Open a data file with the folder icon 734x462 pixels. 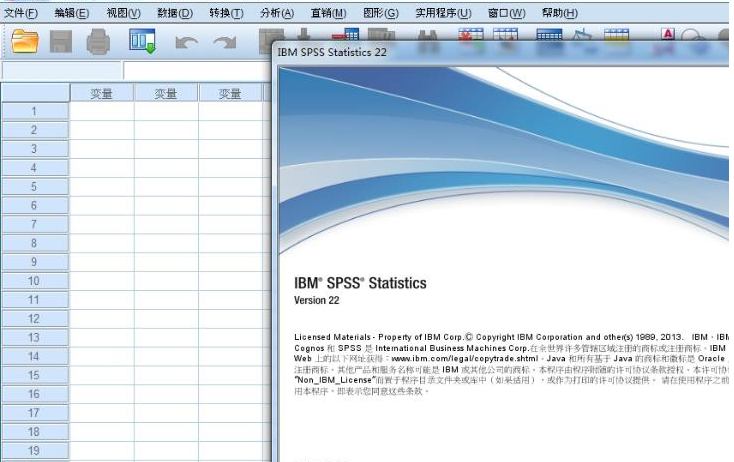point(25,42)
